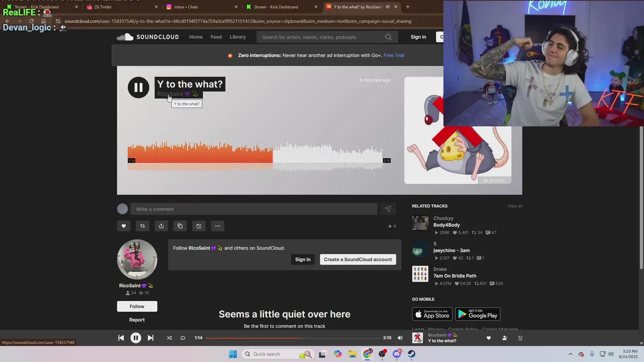Seek on the bottom progress bar

click(x=293, y=338)
